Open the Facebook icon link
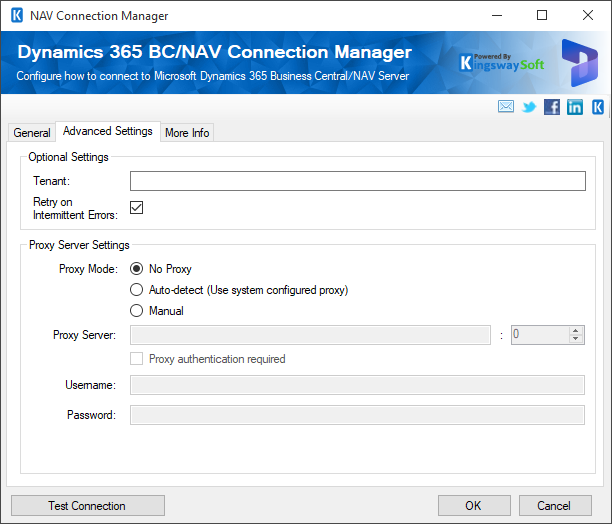This screenshot has height=524, width=612. tap(552, 107)
